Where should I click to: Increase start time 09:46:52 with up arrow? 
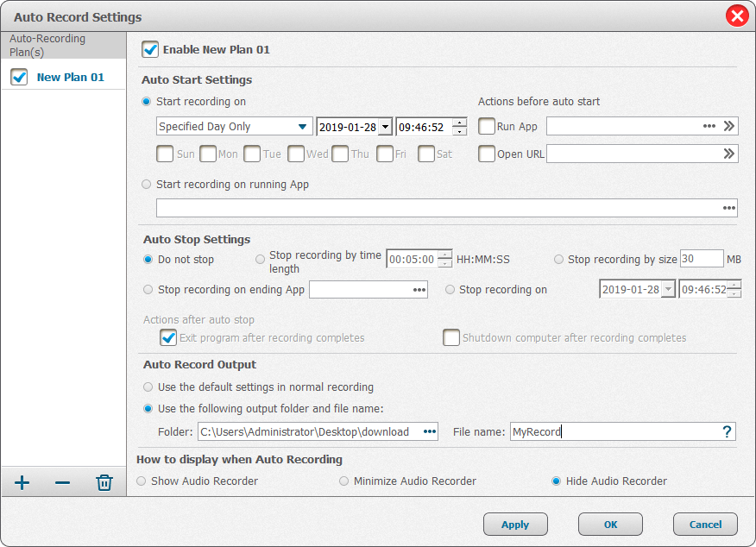point(460,123)
